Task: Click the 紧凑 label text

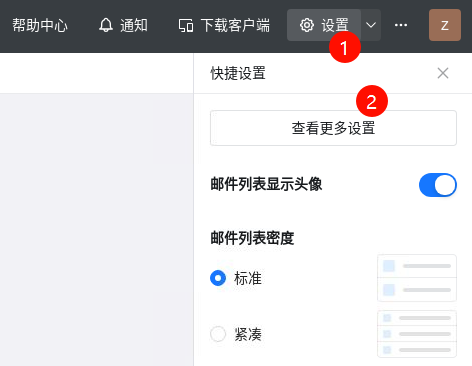Action: [248, 334]
